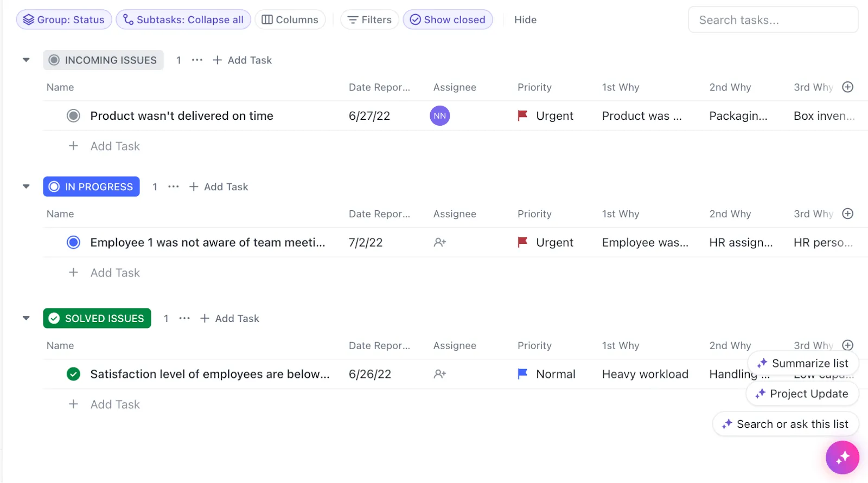This screenshot has width=868, height=483.
Task: Click the Project Update AI suggestion
Action: coord(802,394)
